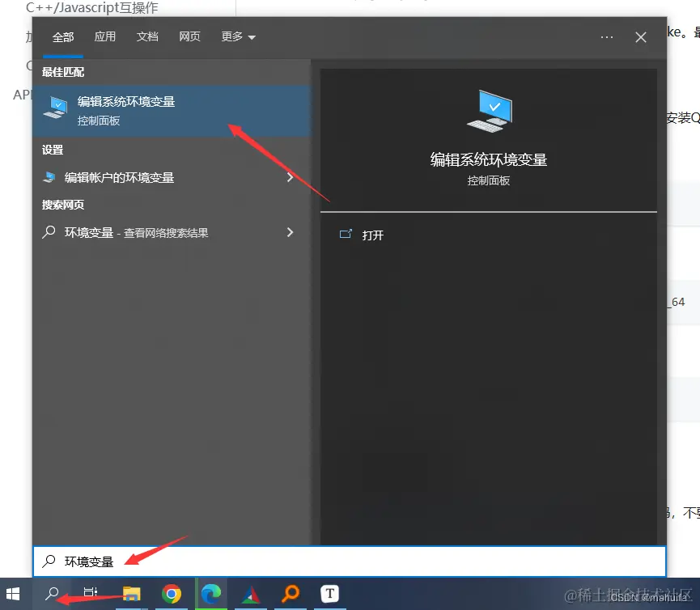
Task: Switch to the 文档 tab
Action: pos(147,36)
